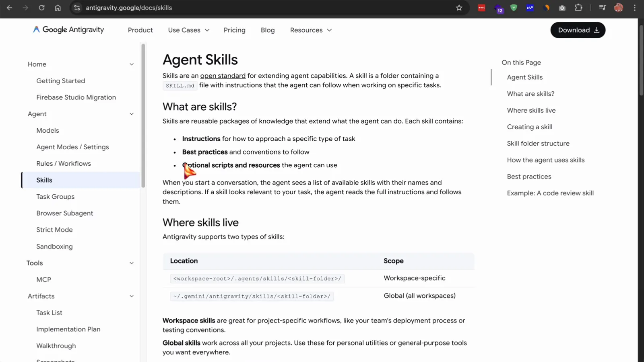
Task: Jump to 'What are skills?' section link
Action: click(x=530, y=94)
